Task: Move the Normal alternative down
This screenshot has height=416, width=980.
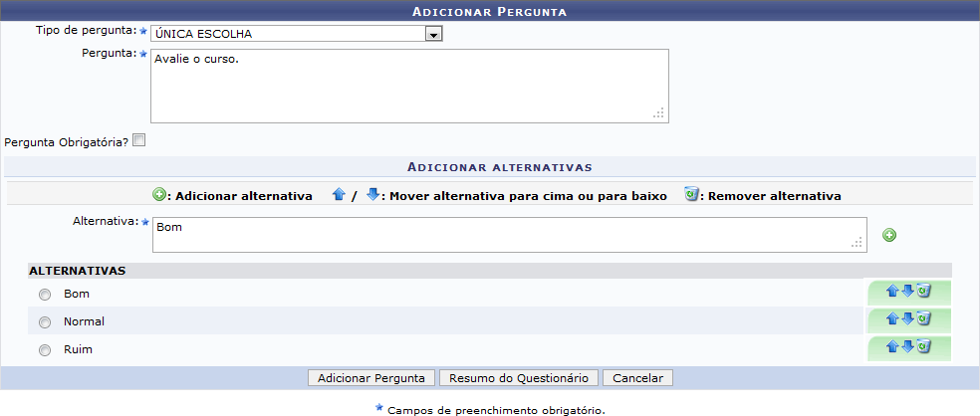Action: coord(907,318)
